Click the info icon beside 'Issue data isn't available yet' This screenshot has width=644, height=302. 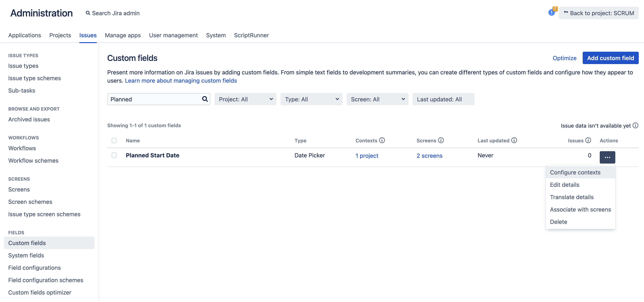pos(635,125)
